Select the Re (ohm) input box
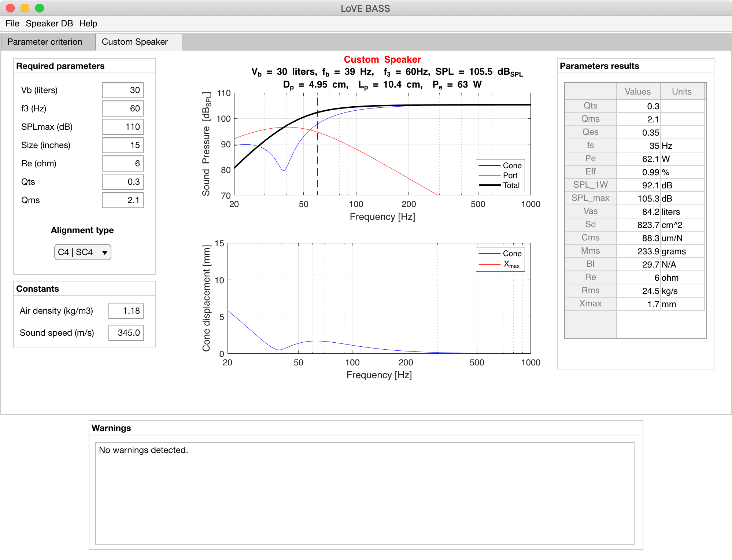Viewport: 732px width, 560px height. point(122,163)
